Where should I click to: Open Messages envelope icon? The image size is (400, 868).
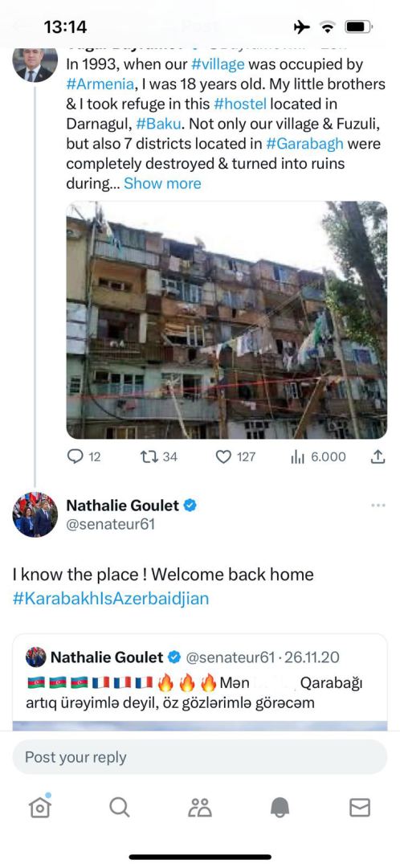[360, 808]
